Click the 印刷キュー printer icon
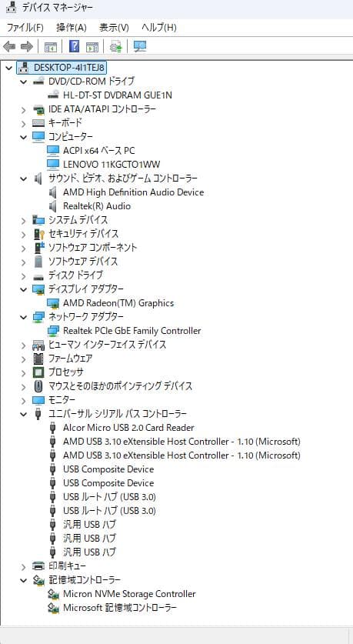 (x=38, y=566)
